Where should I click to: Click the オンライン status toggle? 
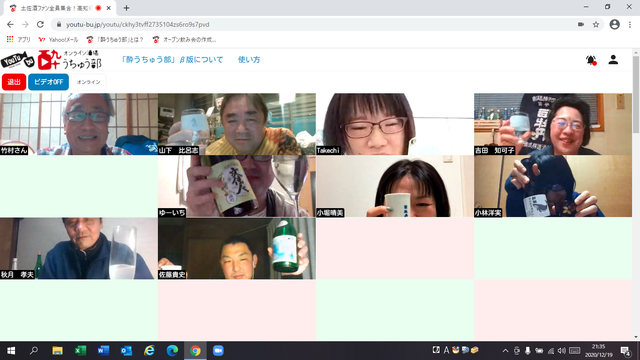[89, 82]
